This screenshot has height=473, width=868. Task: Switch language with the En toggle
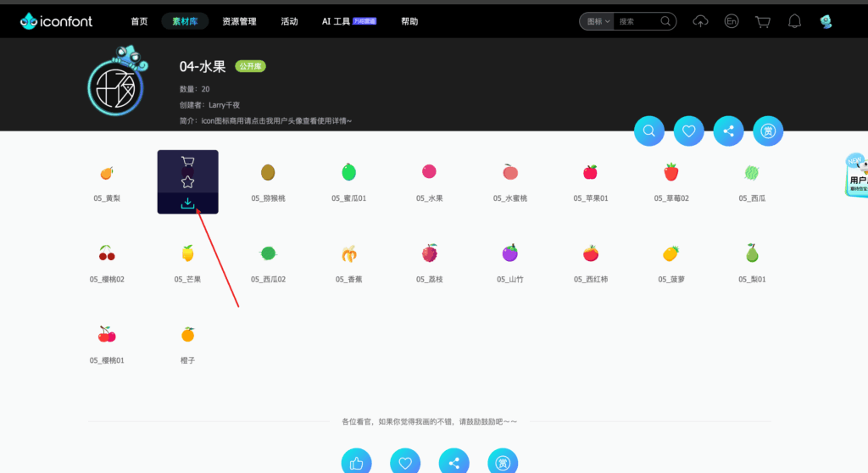pos(732,21)
